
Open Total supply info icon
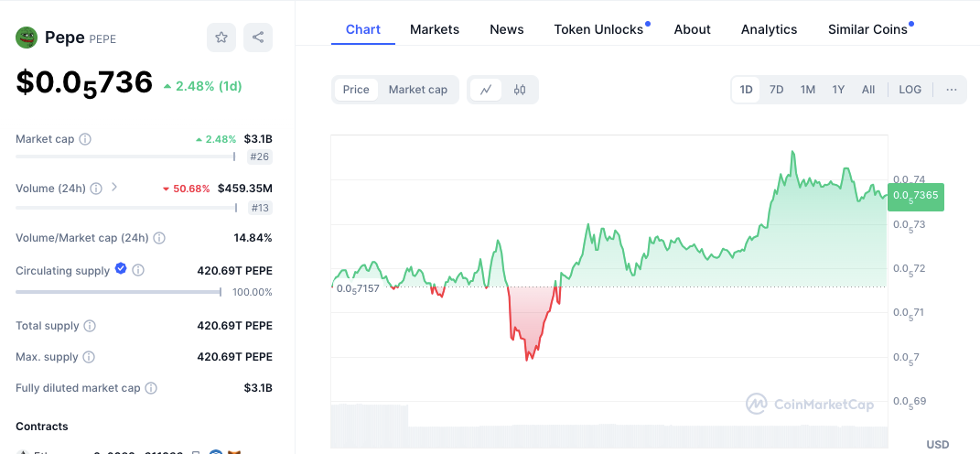click(x=90, y=326)
